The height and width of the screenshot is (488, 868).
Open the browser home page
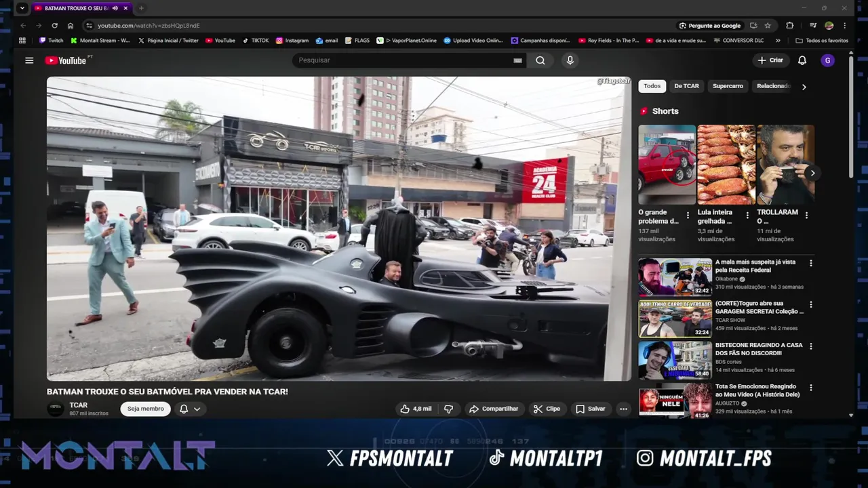(x=70, y=26)
